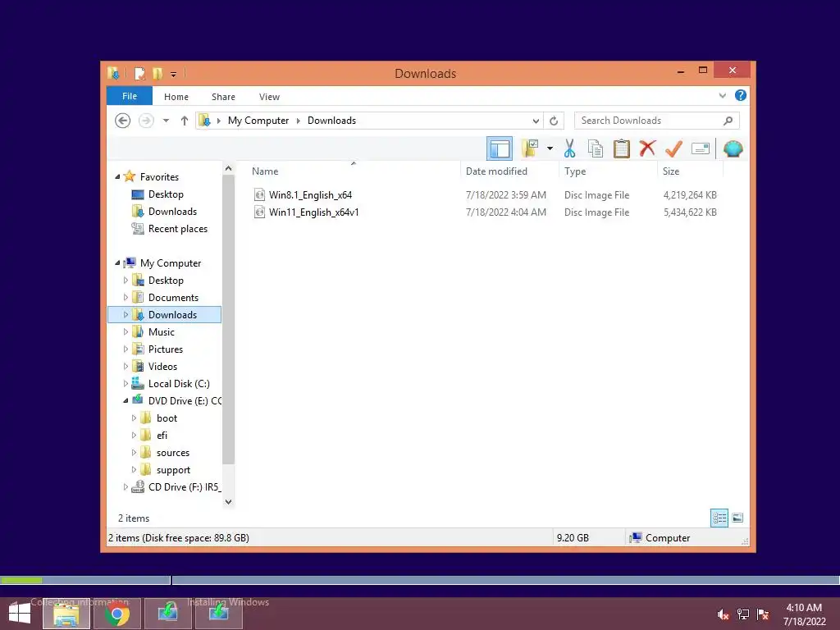Click the quick access Properties icon in titlebar

(139, 73)
